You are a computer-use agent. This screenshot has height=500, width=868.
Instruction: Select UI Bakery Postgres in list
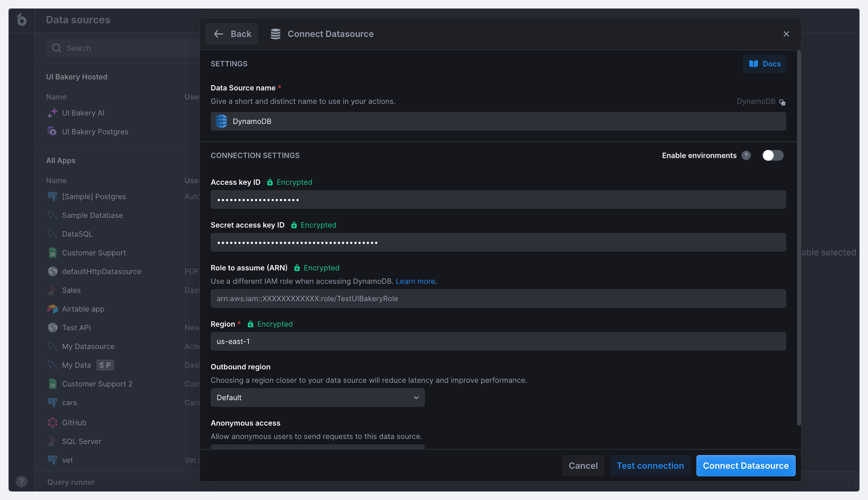(x=95, y=132)
